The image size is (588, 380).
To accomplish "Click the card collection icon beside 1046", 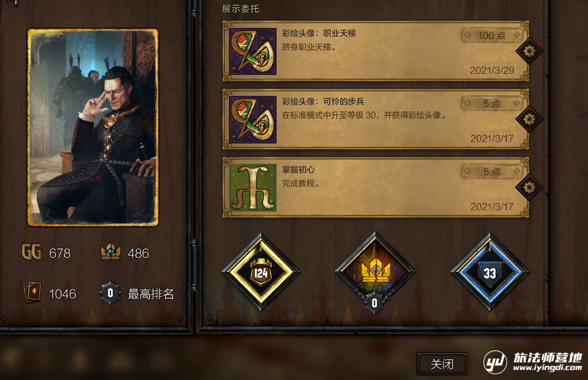I will [x=33, y=293].
